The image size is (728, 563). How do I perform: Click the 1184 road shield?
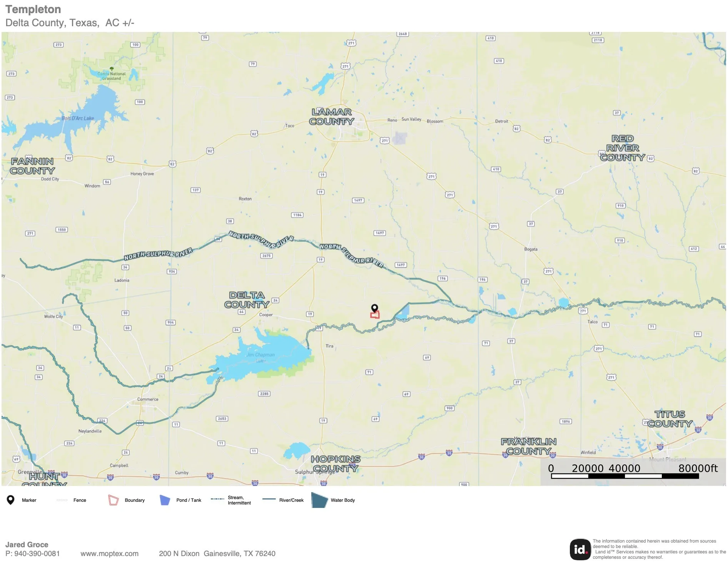click(x=297, y=215)
